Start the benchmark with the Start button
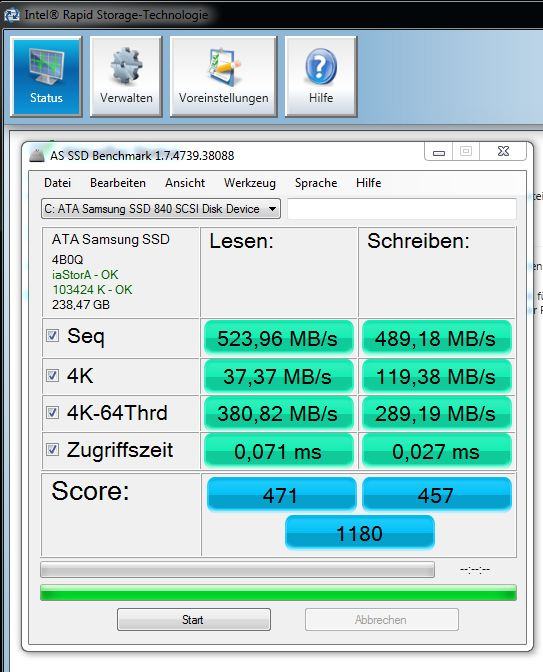The height and width of the screenshot is (672, 543). tap(194, 620)
